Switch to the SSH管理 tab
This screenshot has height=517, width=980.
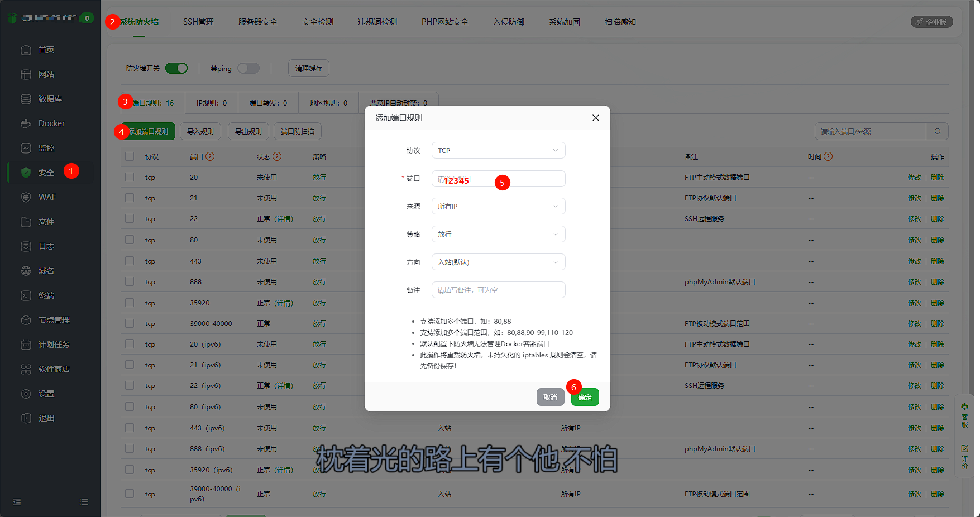click(198, 22)
